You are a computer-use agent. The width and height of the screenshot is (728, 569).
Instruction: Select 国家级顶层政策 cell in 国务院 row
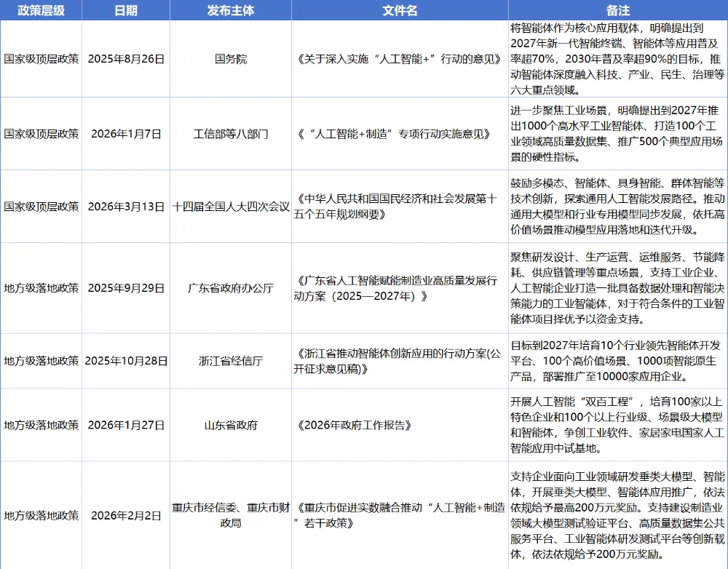41,59
